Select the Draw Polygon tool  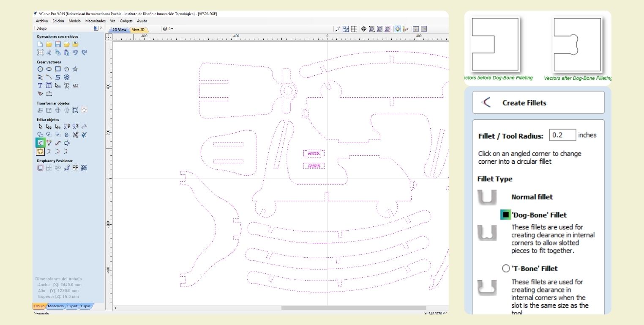point(66,69)
